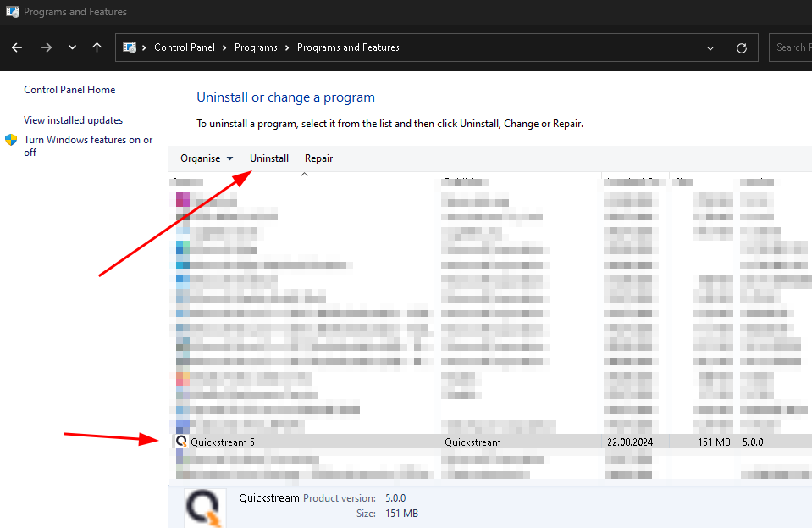Open Control Panel Home
This screenshot has height=528, width=812.
69,90
